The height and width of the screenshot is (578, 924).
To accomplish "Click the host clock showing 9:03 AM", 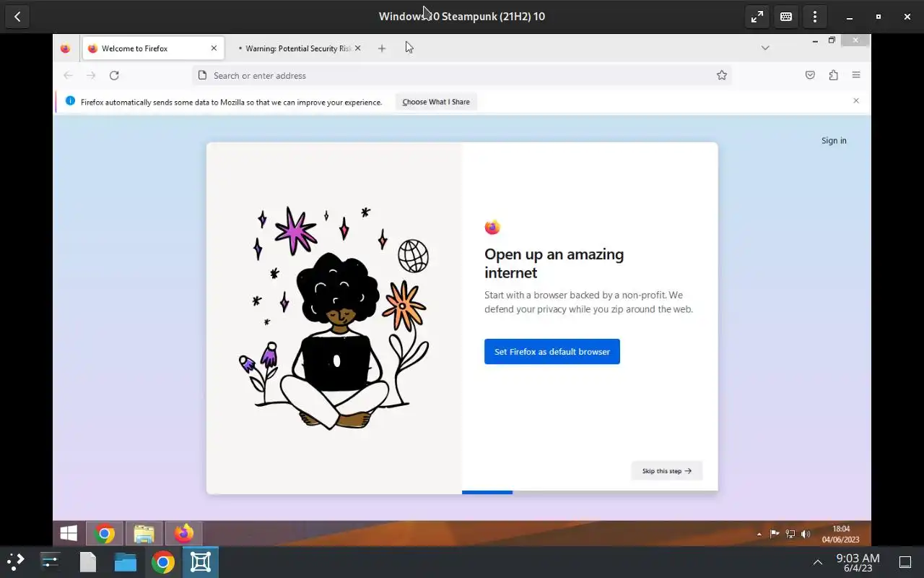I will pos(858,562).
